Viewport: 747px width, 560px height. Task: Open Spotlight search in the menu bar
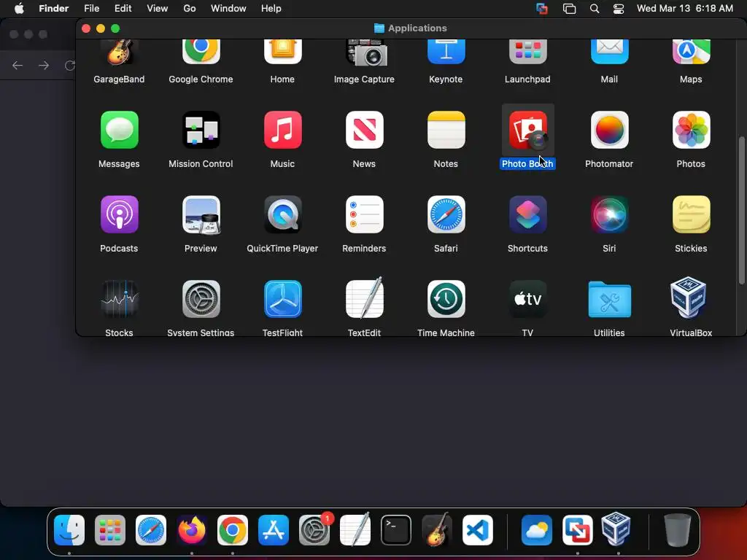click(x=595, y=9)
